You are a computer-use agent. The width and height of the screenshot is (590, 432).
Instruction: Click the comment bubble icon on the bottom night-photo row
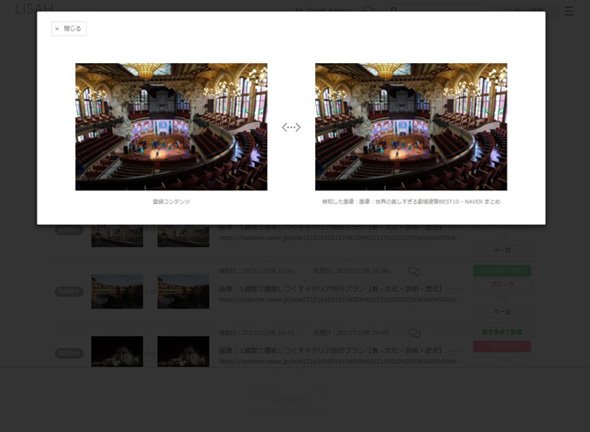coord(414,333)
